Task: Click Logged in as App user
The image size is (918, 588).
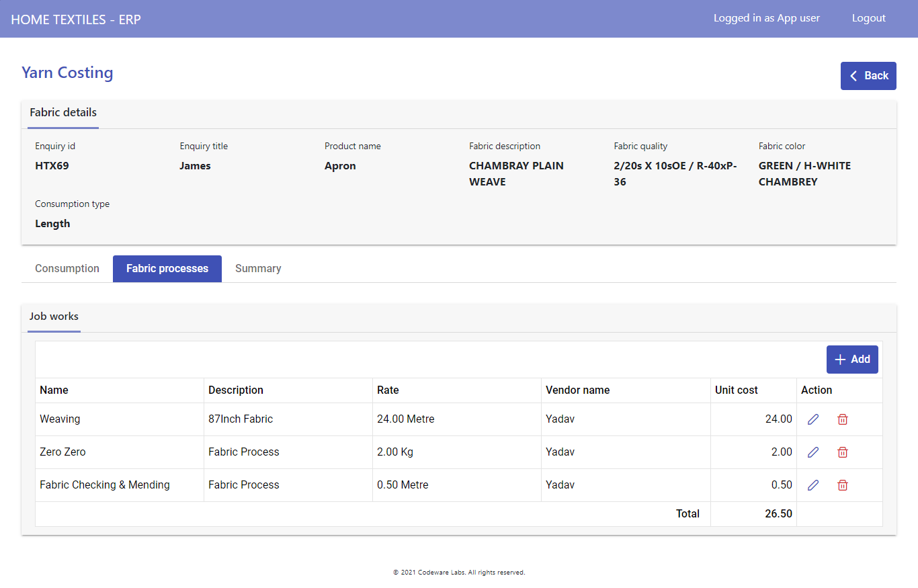Action: pyautogui.click(x=767, y=18)
